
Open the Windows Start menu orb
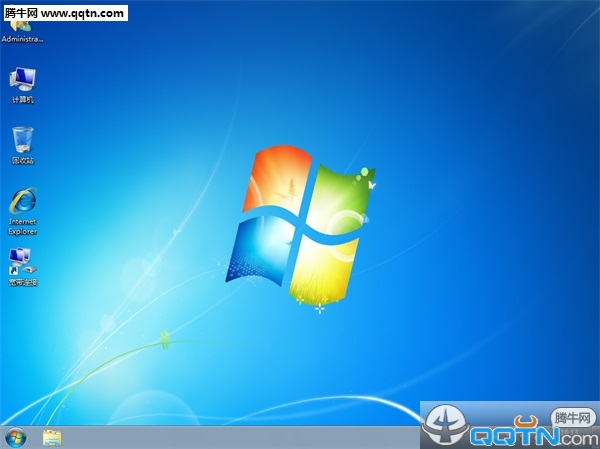(16, 438)
